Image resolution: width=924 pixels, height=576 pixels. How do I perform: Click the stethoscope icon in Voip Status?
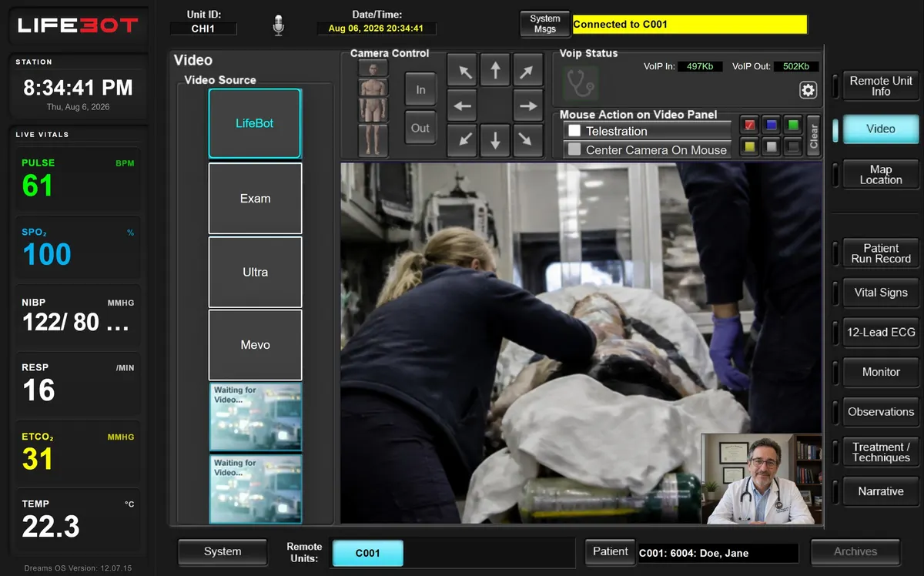[x=580, y=83]
